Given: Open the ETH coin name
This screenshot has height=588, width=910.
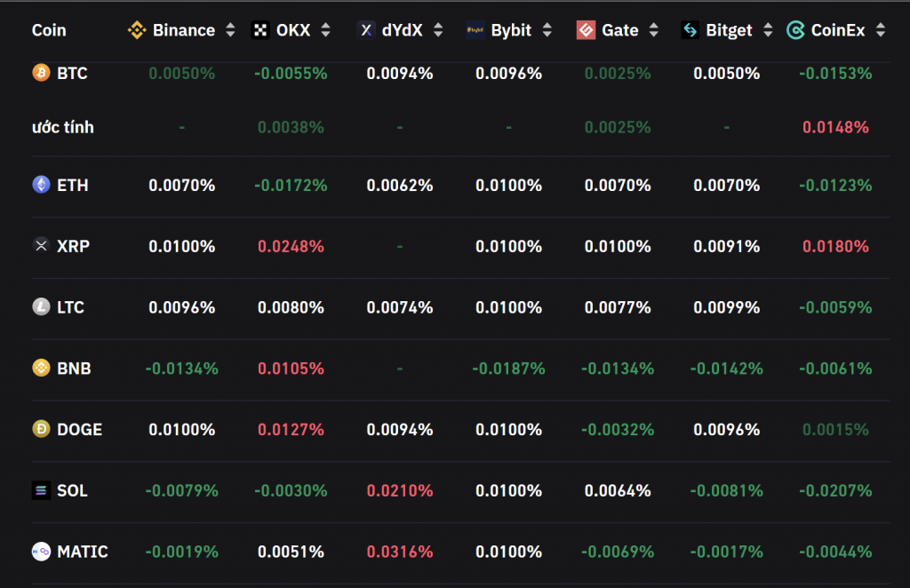Looking at the screenshot, I should click(x=73, y=185).
